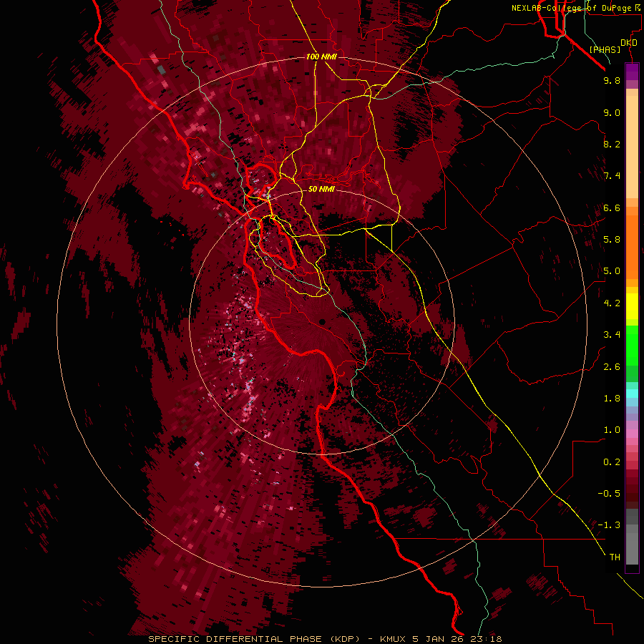
Task: Select the 6.6 value on the scale
Action: [x=612, y=208]
